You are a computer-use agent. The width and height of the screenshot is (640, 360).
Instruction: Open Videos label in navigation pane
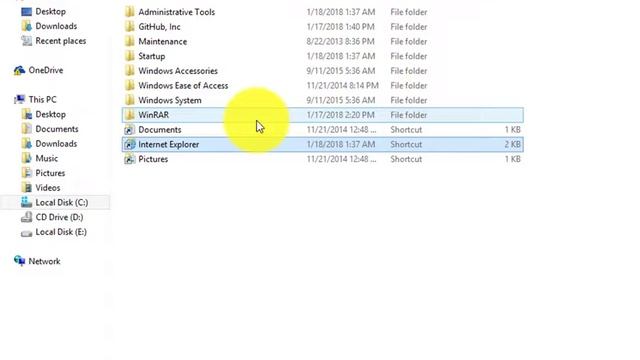(x=48, y=188)
